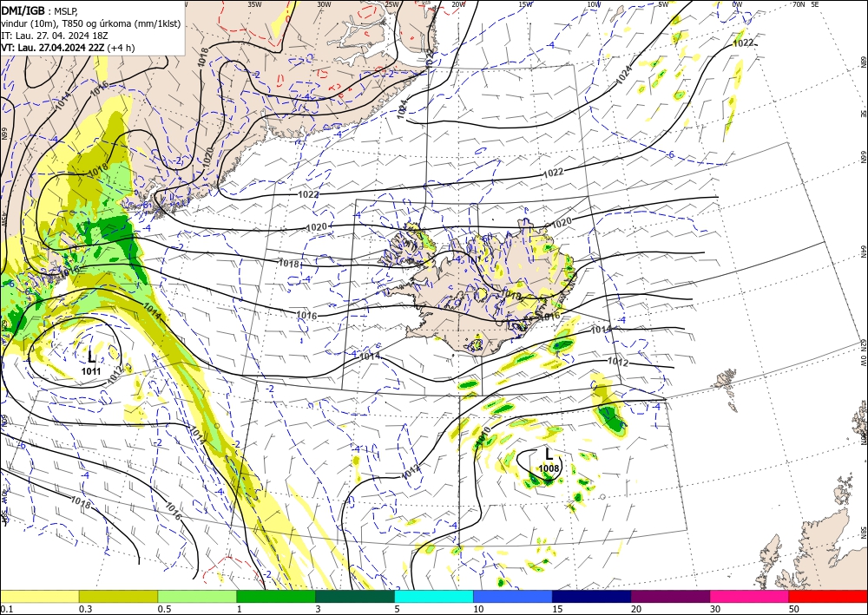
Task: Click the '10' legend scale value
Action: point(478,609)
